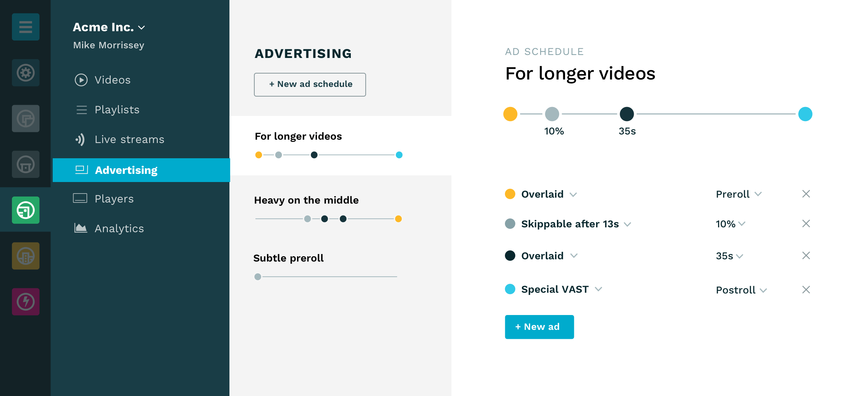Click the New ad button

(x=539, y=327)
